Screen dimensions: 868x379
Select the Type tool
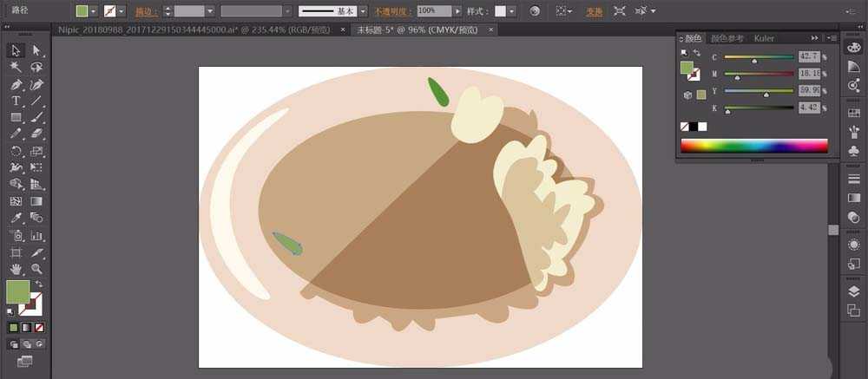(x=16, y=101)
